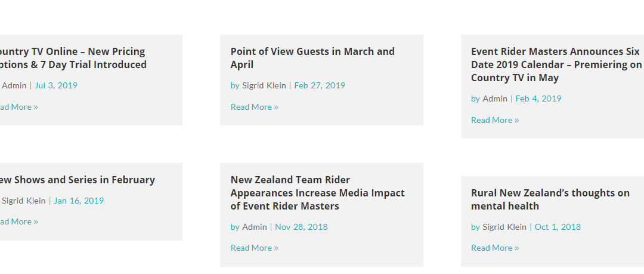Open Rural New Zealand's thoughts on mental health

click(x=550, y=199)
